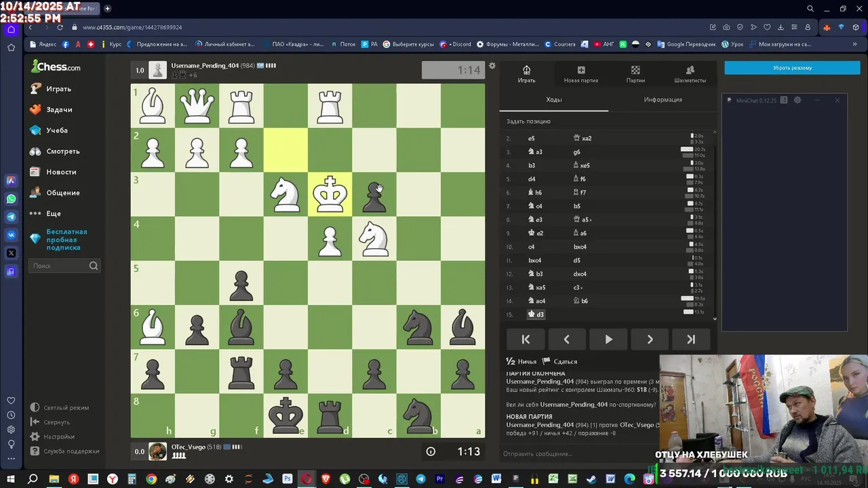Offer a draw with Ничья

pos(521,361)
